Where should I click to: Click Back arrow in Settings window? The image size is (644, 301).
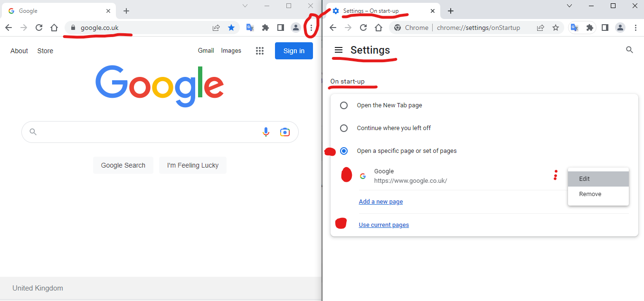[333, 28]
